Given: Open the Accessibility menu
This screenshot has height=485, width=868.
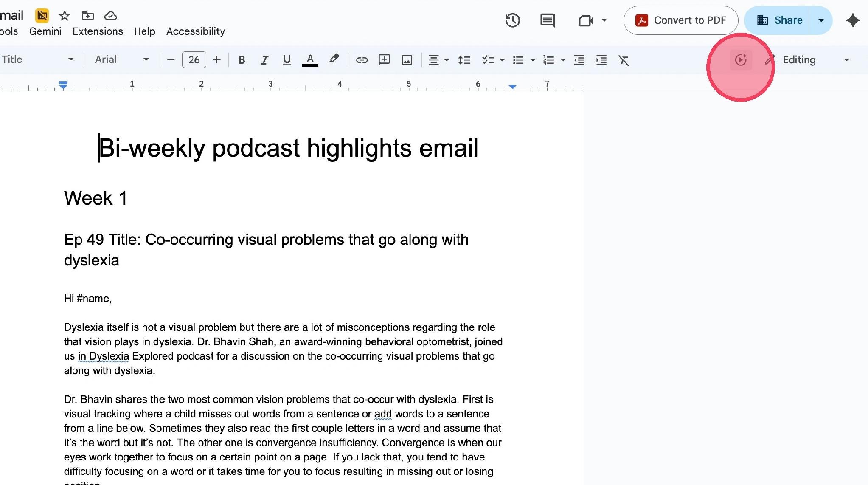Looking at the screenshot, I should (196, 31).
